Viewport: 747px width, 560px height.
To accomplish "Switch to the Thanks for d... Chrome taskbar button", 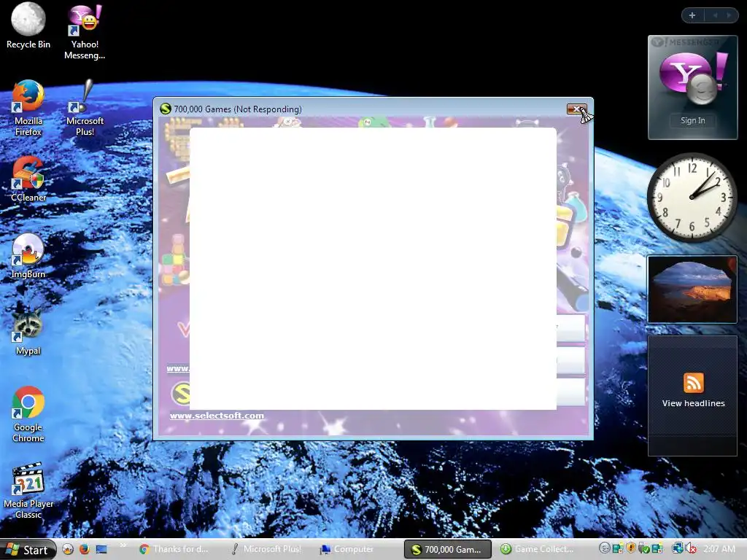I will pyautogui.click(x=174, y=549).
